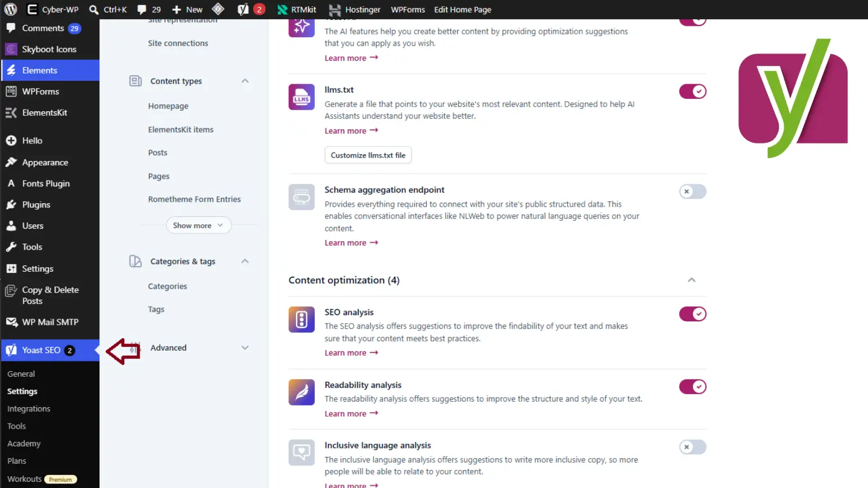The width and height of the screenshot is (868, 488).
Task: Open Yoast Integrations submenu
Action: (28, 409)
